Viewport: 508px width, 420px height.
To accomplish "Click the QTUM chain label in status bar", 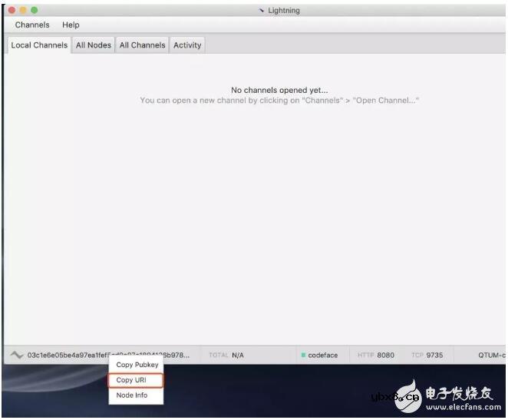I will [491, 356].
